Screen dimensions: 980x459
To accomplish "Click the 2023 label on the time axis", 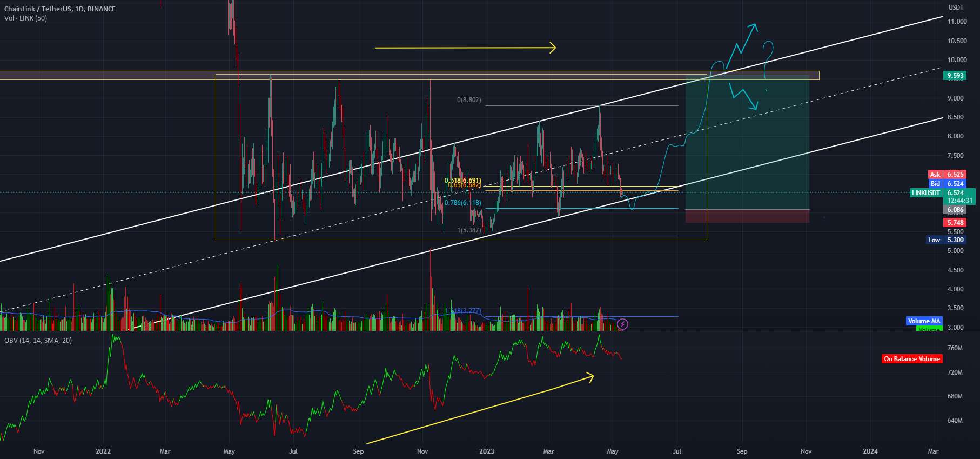I will (486, 451).
